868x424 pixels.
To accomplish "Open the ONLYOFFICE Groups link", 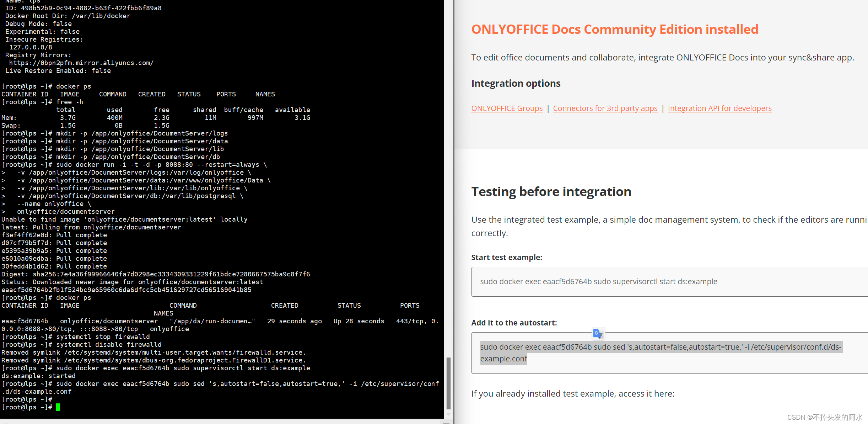I will click(507, 108).
